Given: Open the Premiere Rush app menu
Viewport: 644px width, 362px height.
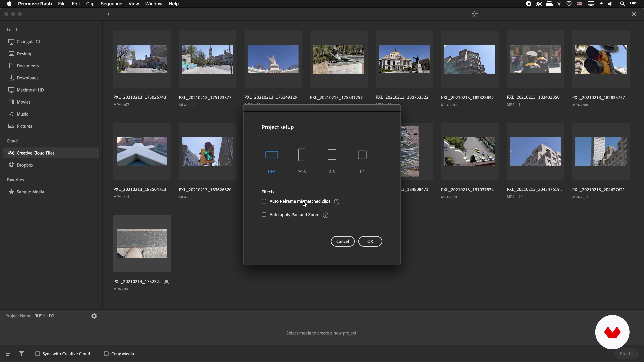Looking at the screenshot, I should (35, 4).
